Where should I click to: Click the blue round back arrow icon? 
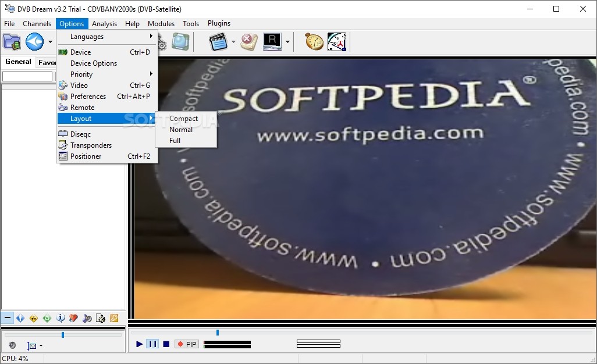click(x=35, y=42)
